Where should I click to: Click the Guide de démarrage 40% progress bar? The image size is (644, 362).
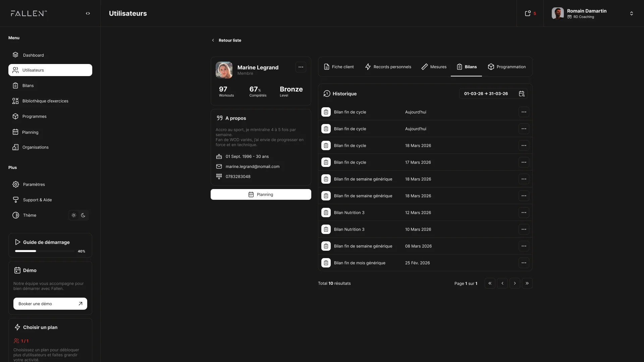click(45, 251)
